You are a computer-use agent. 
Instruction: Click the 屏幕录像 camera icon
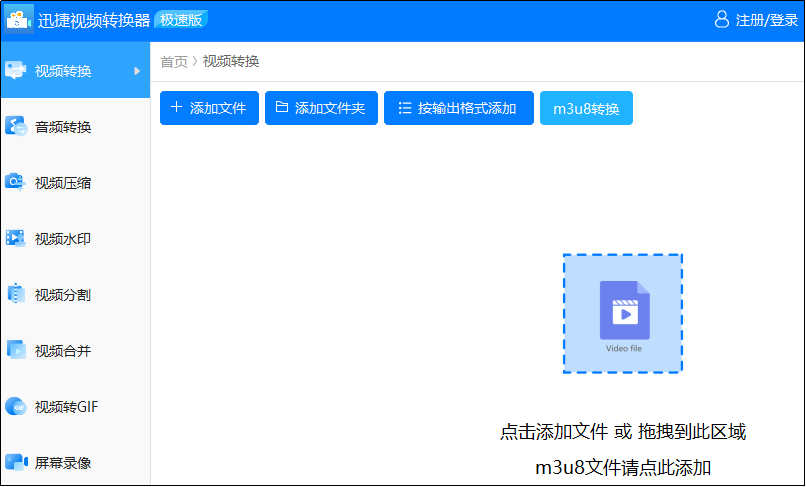[x=16, y=462]
